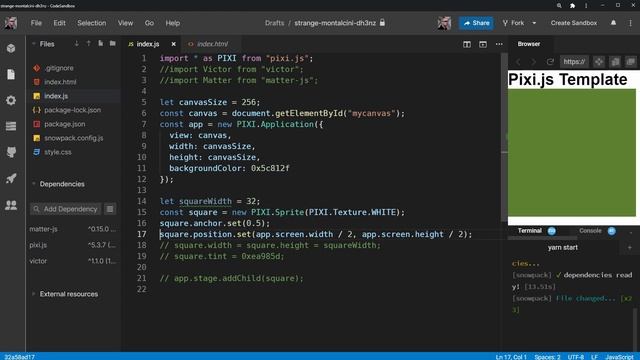Open the GitHub sidebar icon

(x=11, y=152)
